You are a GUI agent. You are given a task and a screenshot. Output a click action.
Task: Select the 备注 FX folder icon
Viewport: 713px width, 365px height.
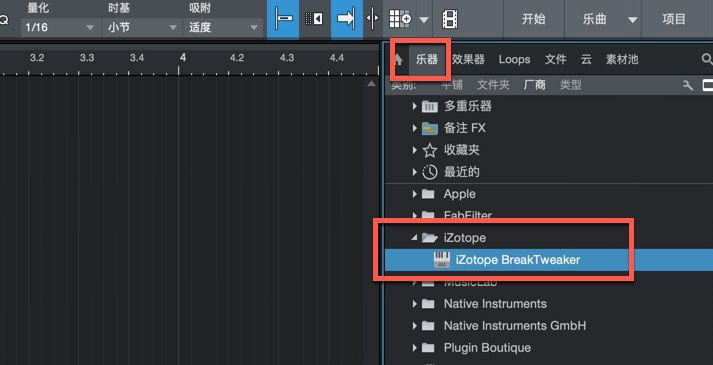430,129
